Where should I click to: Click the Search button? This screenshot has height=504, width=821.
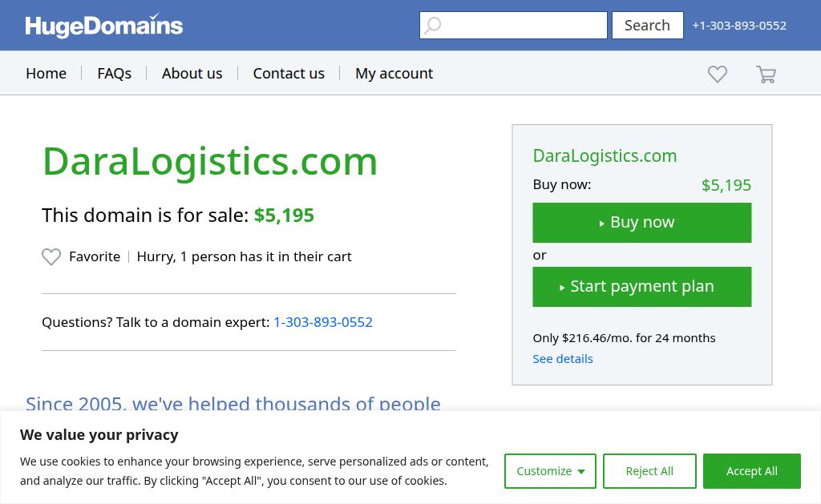pos(648,25)
